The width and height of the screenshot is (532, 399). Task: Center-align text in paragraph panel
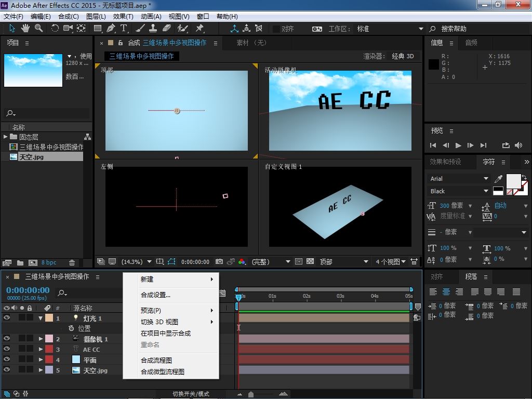pos(446,291)
